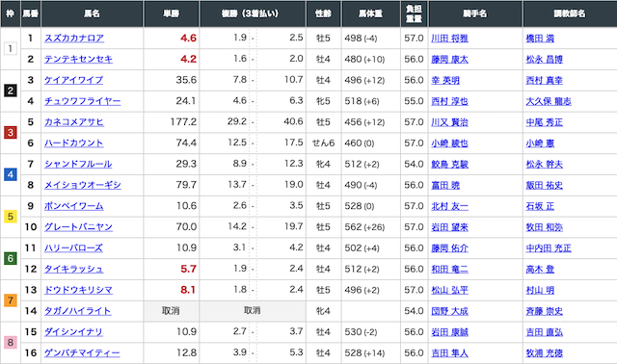This screenshot has height=364, width=617.
Task: Open jockey link in カネコメアサヒ row
Action: (x=449, y=122)
